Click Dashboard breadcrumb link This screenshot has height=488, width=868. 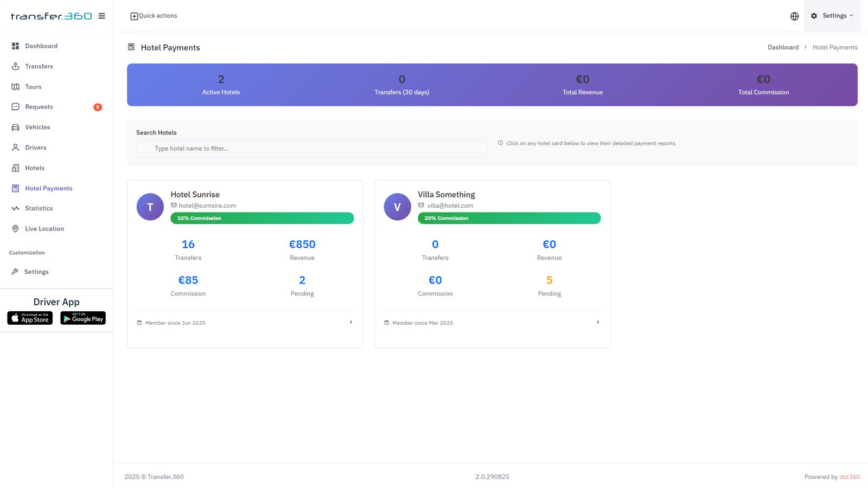pyautogui.click(x=783, y=47)
